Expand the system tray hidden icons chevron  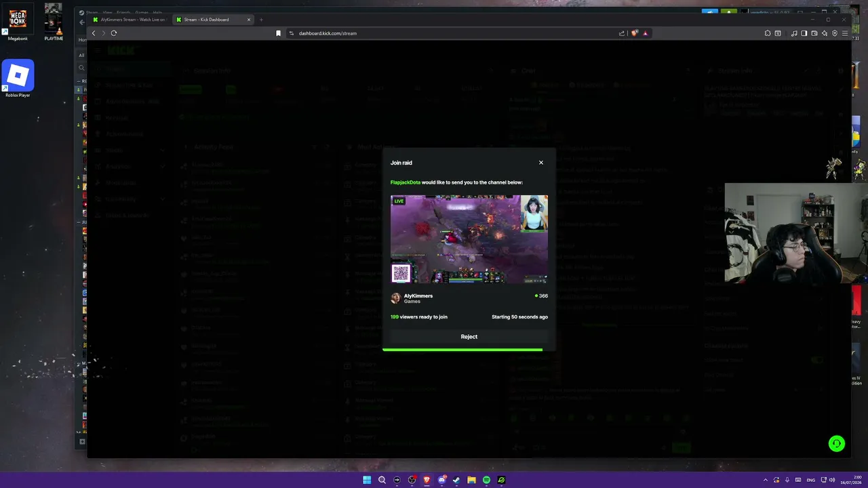pos(766,480)
